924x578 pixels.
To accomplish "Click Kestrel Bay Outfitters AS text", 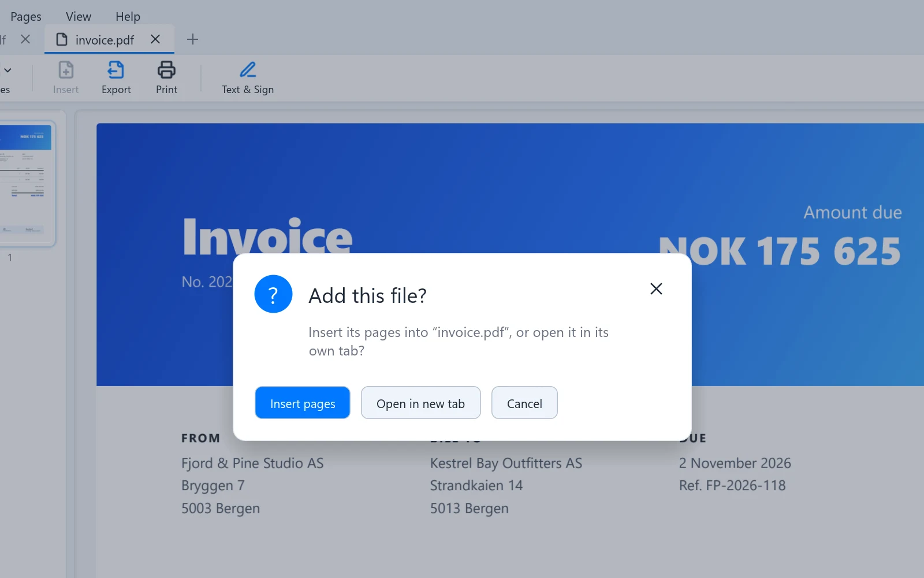I will coord(506,463).
